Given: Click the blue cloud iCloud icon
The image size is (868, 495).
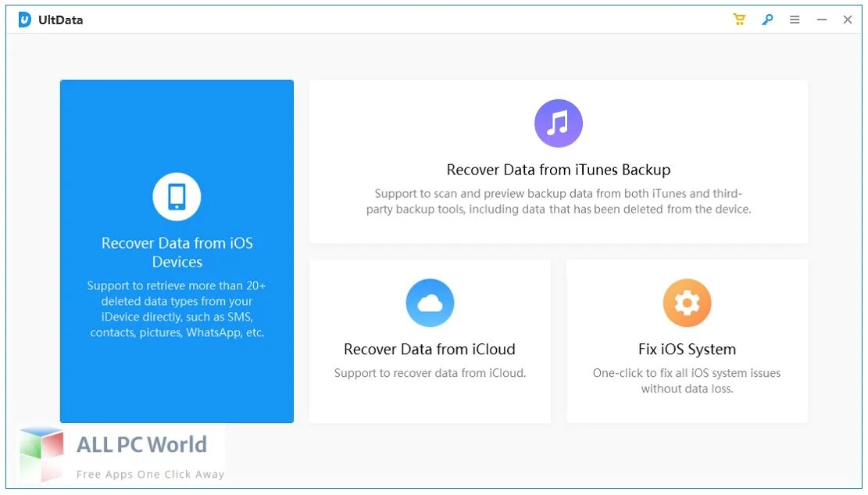Looking at the screenshot, I should pos(430,303).
